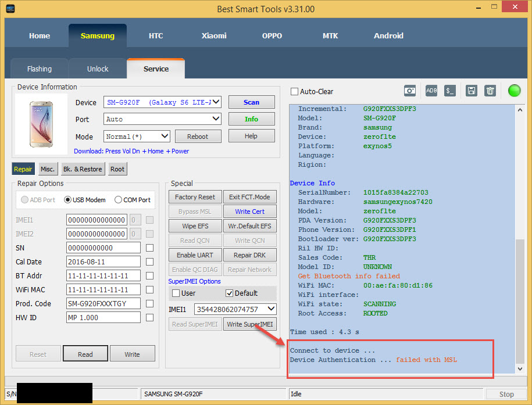Switch to the MTK tab
The image size is (532, 405).
(x=330, y=35)
